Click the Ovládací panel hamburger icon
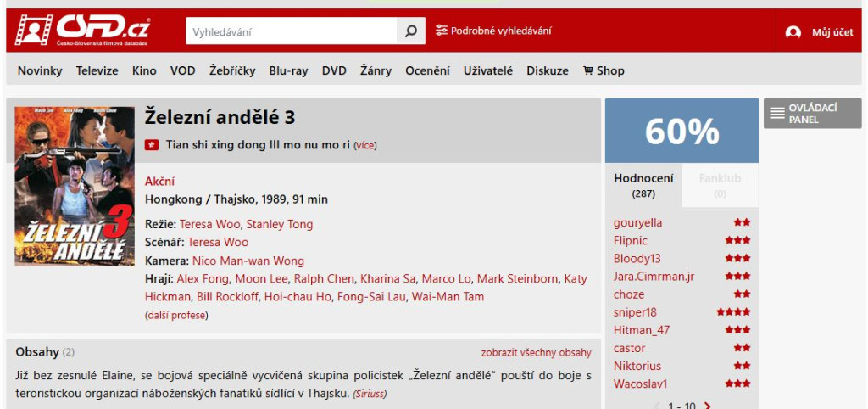868x409 pixels. [777, 113]
